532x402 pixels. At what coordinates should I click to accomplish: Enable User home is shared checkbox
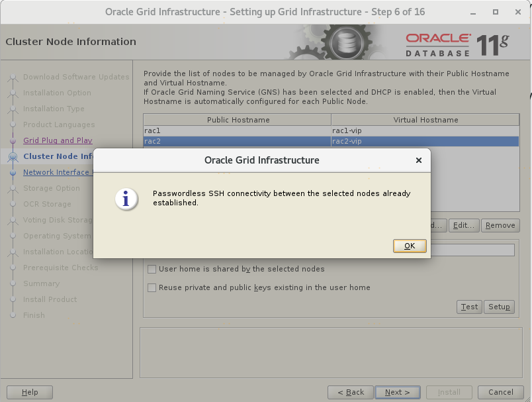(x=152, y=269)
